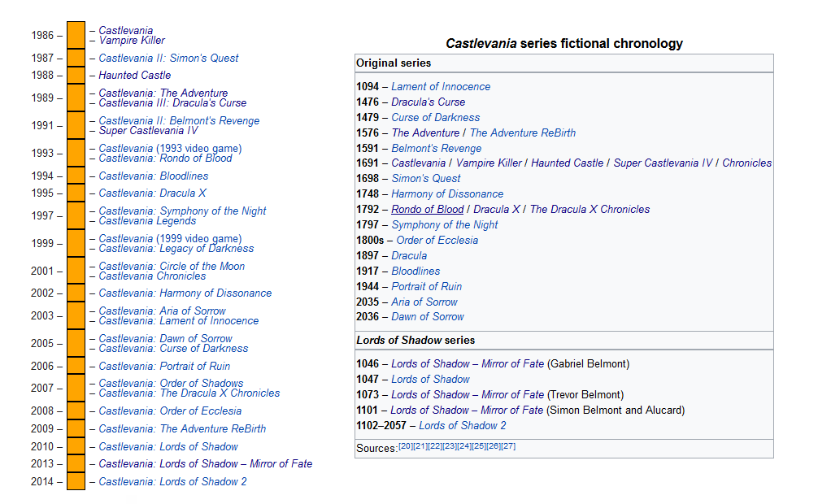
Task: Click the 1997 orange timeline segment
Action: 76,215
